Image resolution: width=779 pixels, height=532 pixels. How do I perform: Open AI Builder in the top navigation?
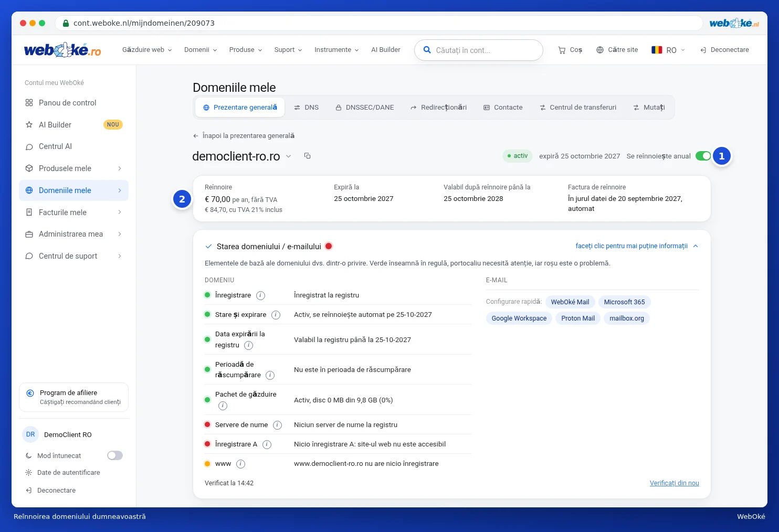[x=386, y=50]
